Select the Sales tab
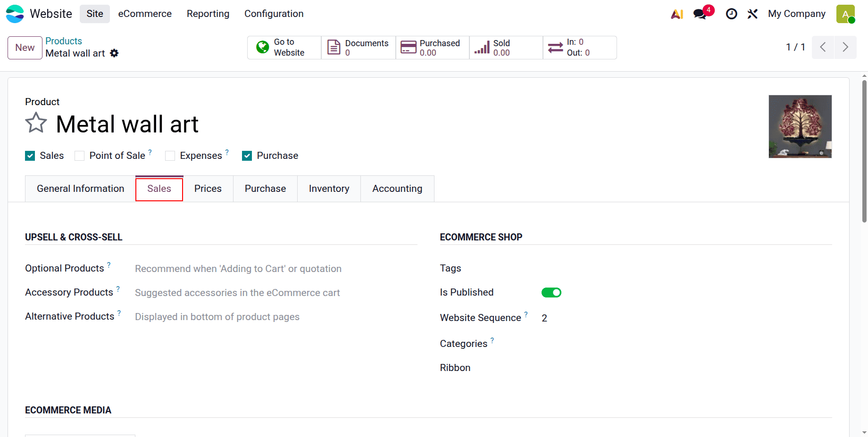Viewport: 868px width, 437px height. pyautogui.click(x=159, y=189)
